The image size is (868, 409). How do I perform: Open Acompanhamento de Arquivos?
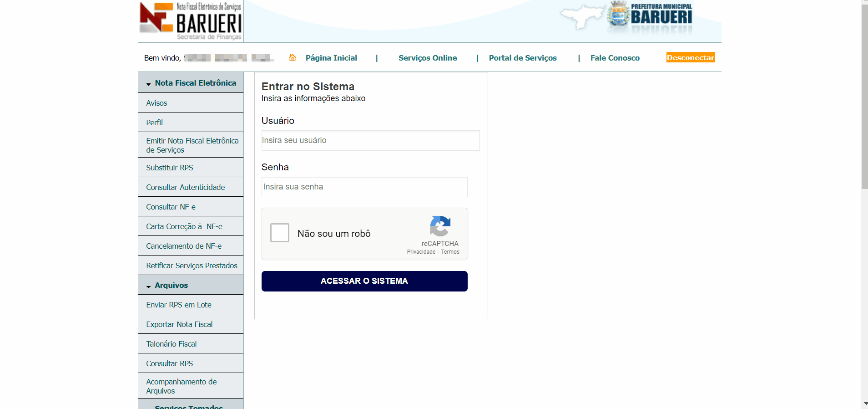pos(191,386)
